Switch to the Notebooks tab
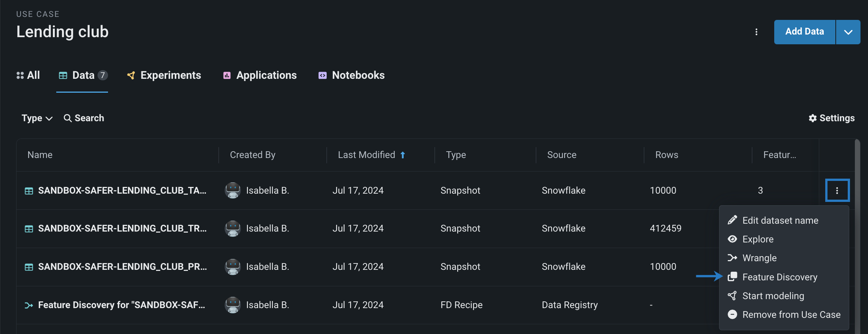 (x=351, y=75)
